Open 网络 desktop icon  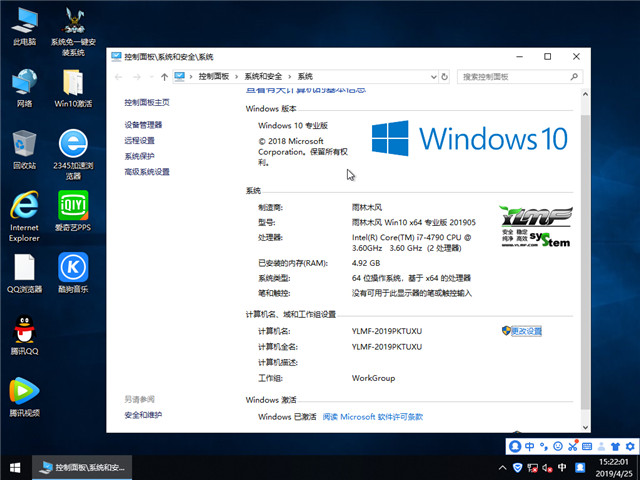(x=24, y=88)
